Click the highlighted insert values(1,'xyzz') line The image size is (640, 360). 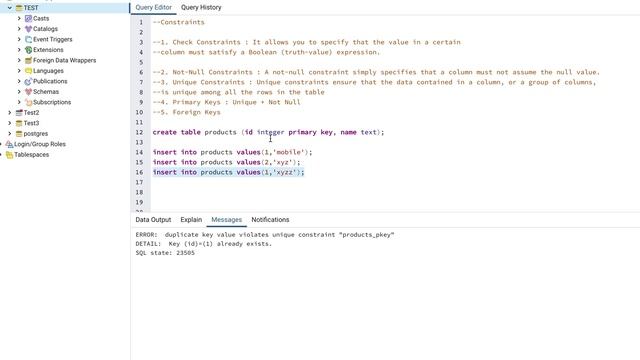pyautogui.click(x=228, y=172)
